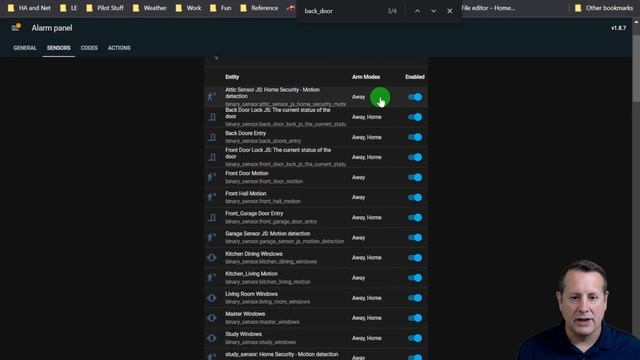Open the Codes tab
Image resolution: width=640 pixels, height=360 pixels.
89,48
